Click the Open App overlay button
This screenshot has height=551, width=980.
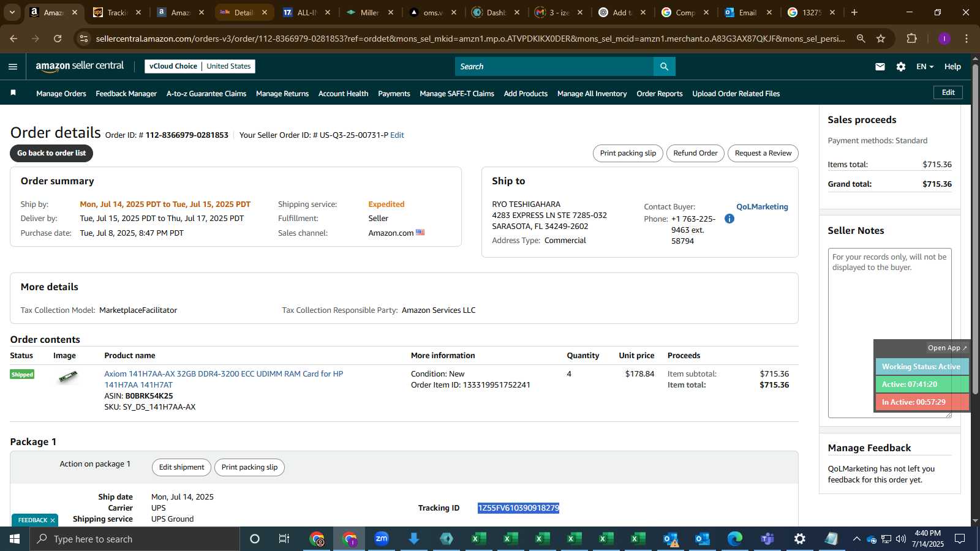click(x=947, y=348)
